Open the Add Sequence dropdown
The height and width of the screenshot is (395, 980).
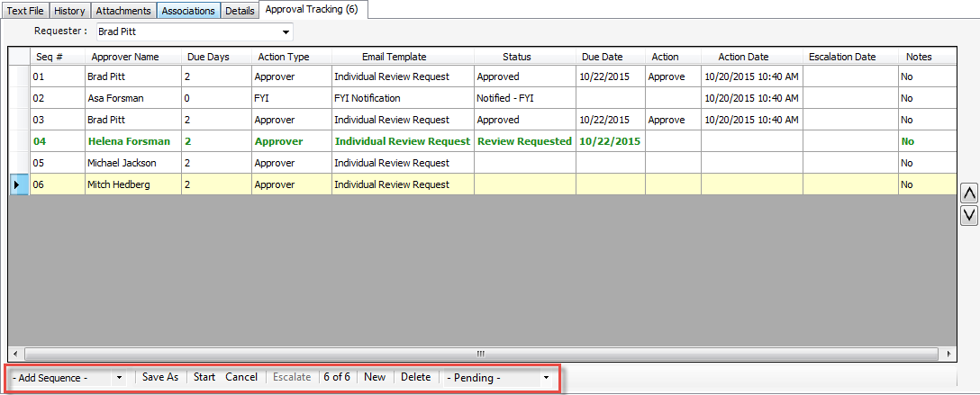119,378
